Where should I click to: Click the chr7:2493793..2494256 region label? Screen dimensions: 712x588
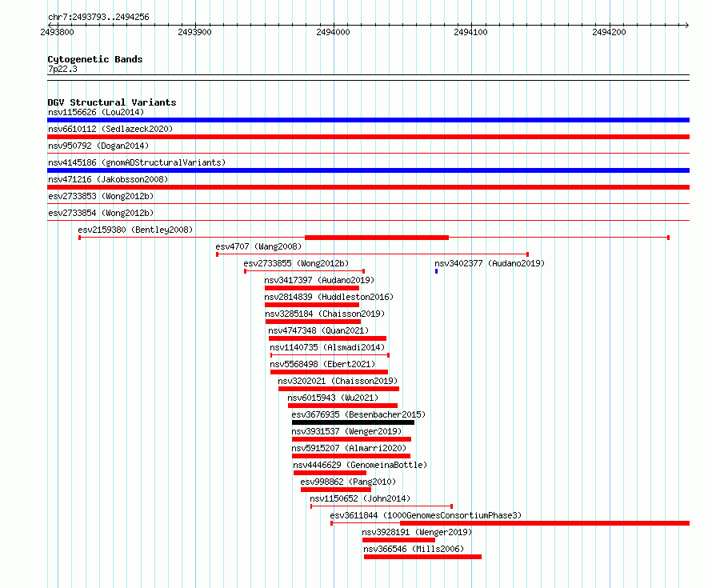98,17
